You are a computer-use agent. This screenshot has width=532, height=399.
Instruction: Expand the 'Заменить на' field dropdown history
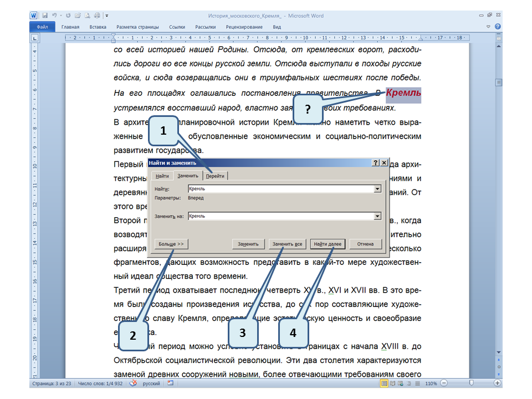tap(378, 216)
